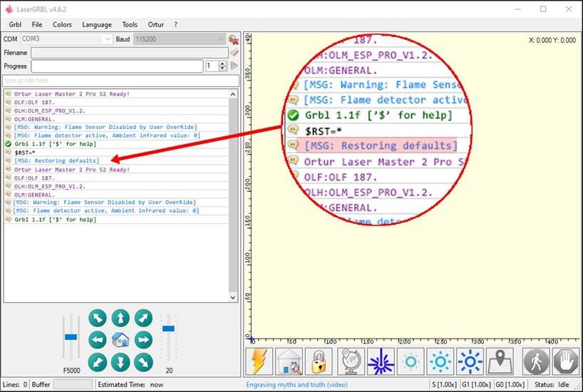
Task: Click the blue laser burst icon
Action: tap(381, 361)
